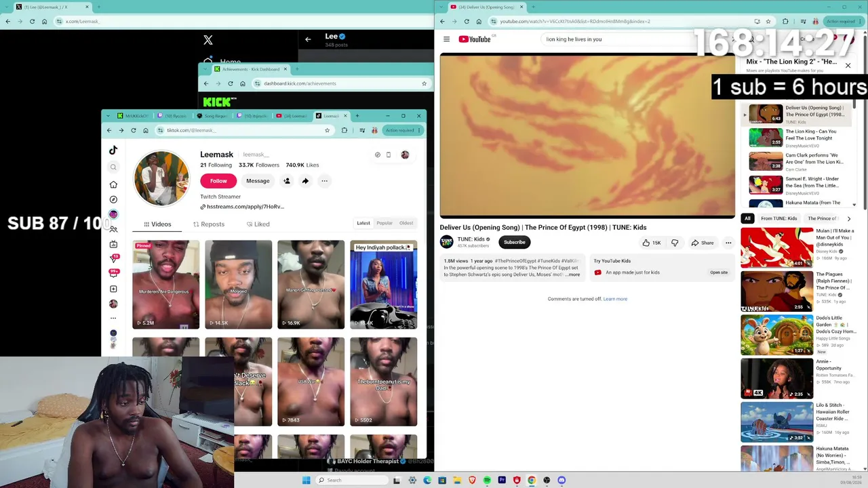This screenshot has height=488, width=868.
Task: Click the YouTube logo
Action: pyautogui.click(x=475, y=39)
